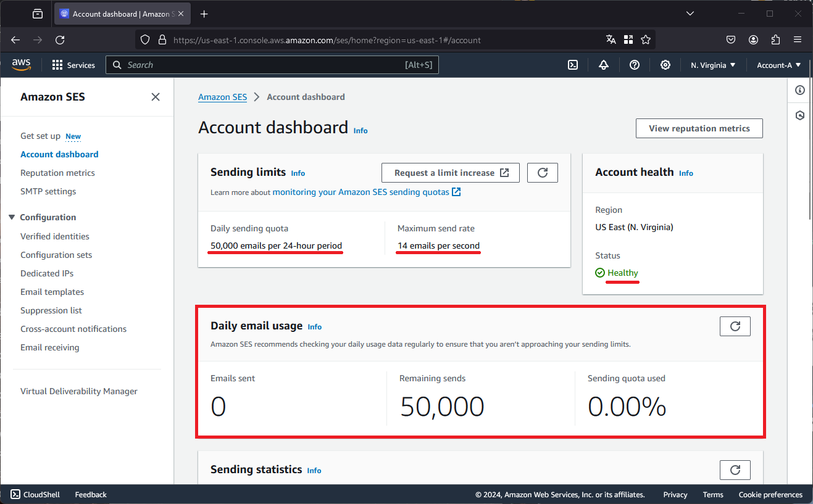
Task: Click the CloudShell icon in footer
Action: coord(15,494)
